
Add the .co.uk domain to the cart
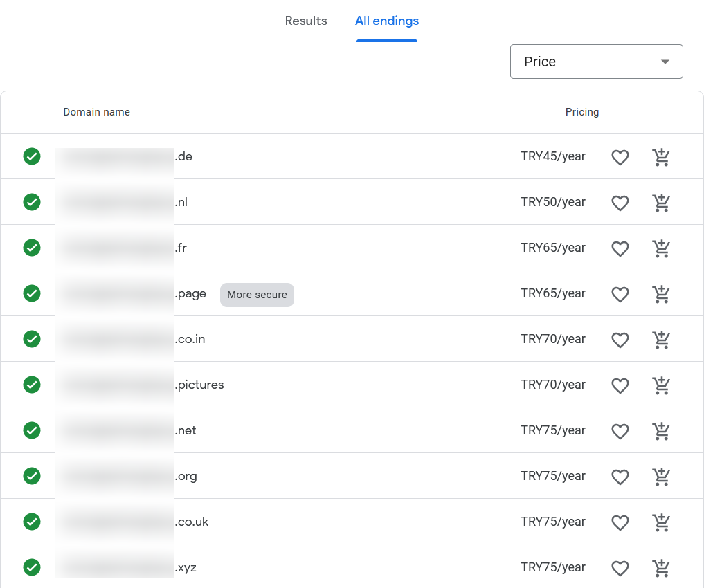661,522
